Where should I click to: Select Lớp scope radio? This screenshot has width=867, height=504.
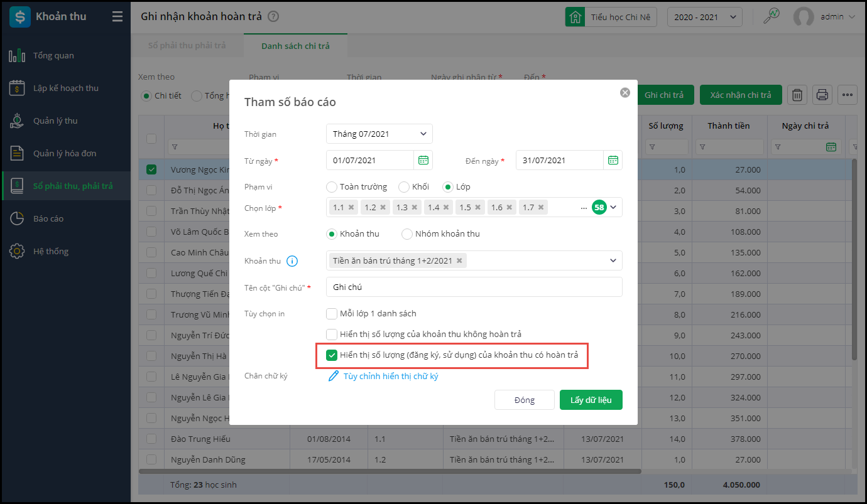(448, 187)
